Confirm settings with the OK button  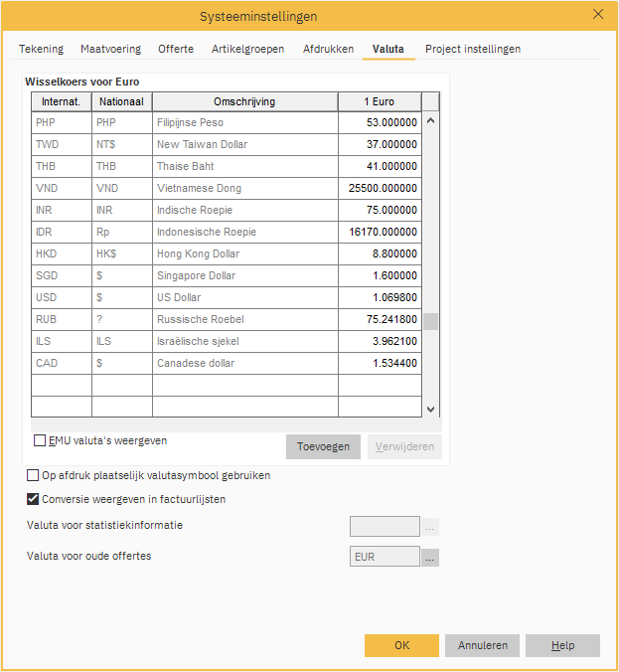(401, 645)
